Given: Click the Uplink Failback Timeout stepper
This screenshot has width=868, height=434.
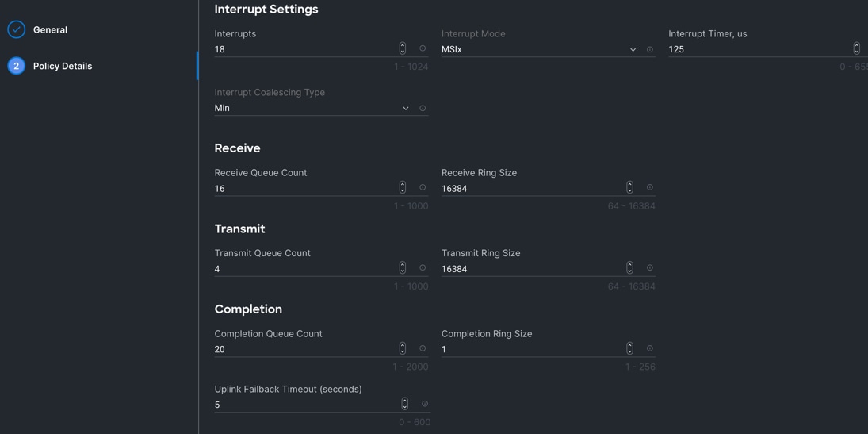Looking at the screenshot, I should point(404,405).
